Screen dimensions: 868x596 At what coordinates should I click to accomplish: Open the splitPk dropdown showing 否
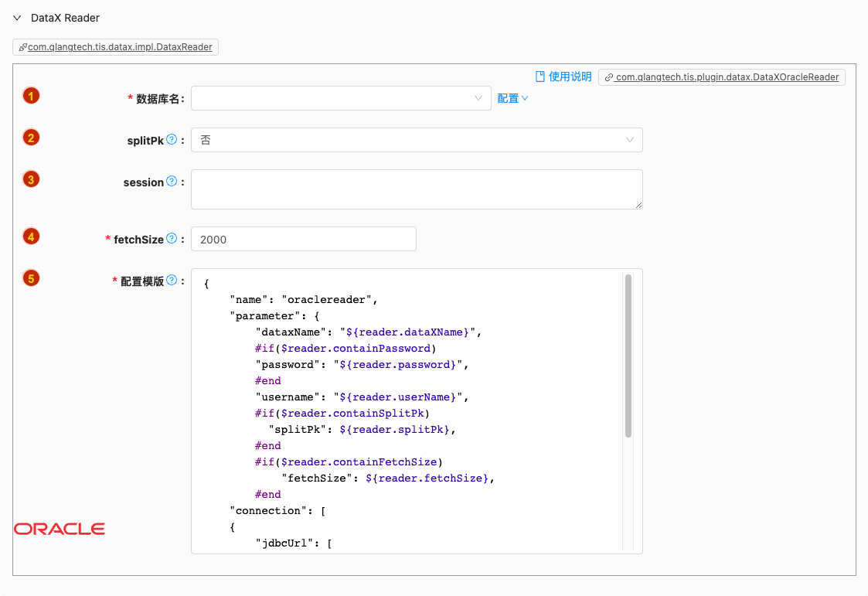(416, 140)
